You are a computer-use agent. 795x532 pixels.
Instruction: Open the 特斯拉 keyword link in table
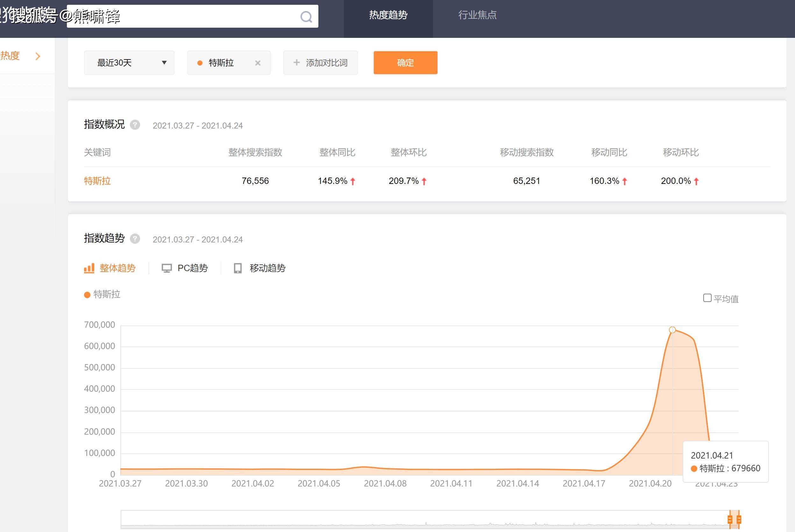[97, 181]
